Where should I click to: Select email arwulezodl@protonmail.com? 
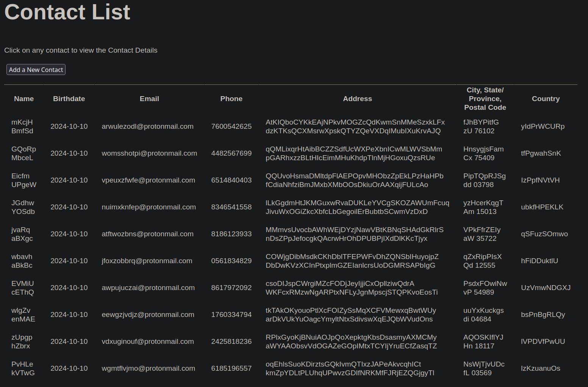tap(147, 126)
